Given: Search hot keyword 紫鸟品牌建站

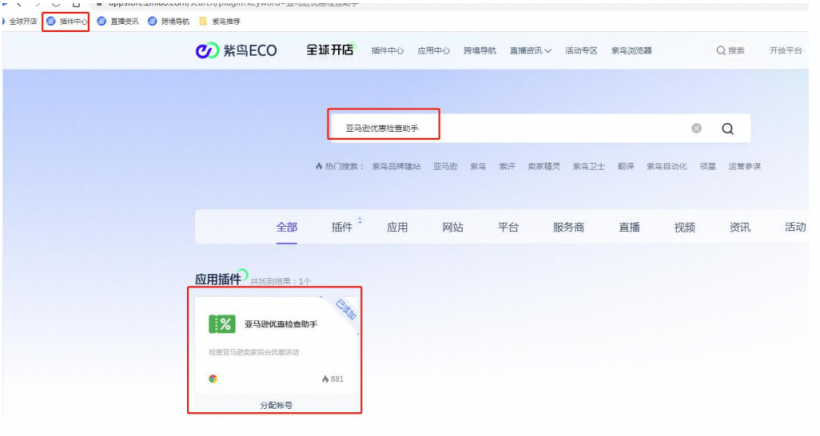Looking at the screenshot, I should pyautogui.click(x=396, y=166).
